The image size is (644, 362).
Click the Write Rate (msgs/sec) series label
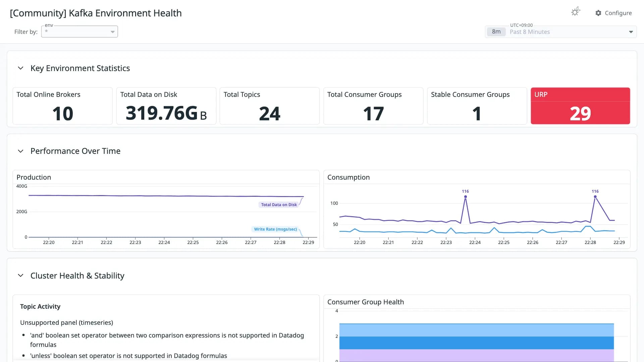(275, 229)
